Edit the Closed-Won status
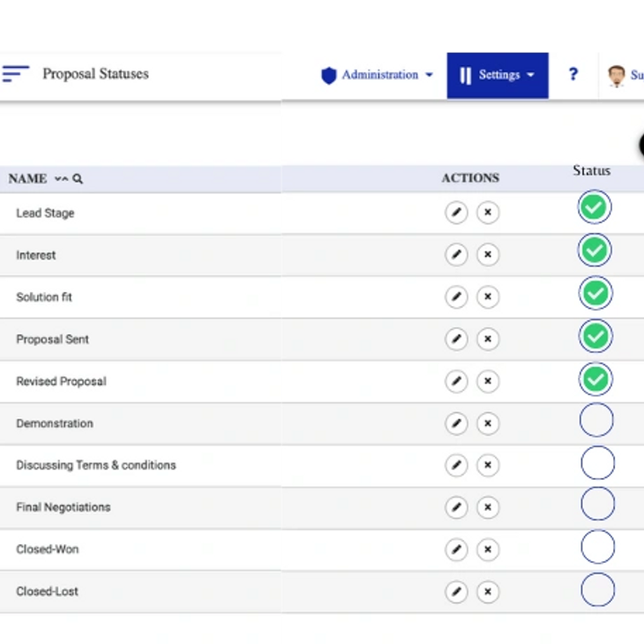644x644 pixels. [456, 549]
